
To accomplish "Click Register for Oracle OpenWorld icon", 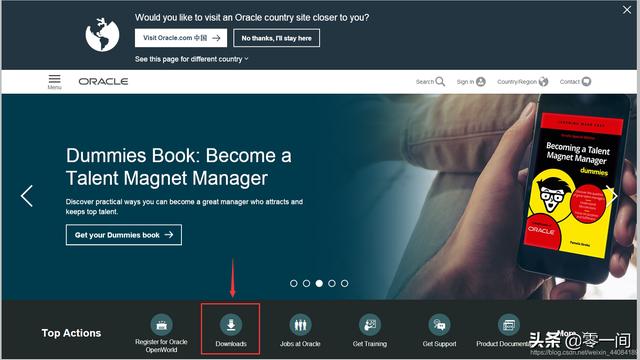I will pos(161,325).
